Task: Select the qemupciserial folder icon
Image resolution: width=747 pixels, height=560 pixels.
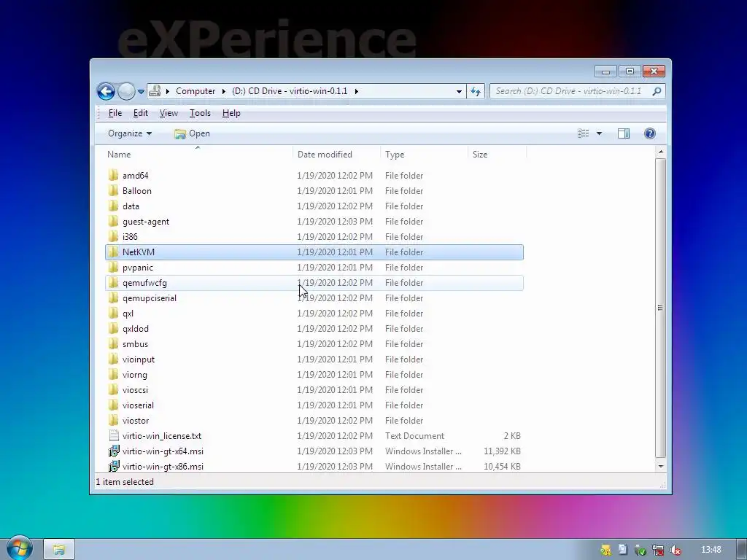Action: [x=113, y=297]
